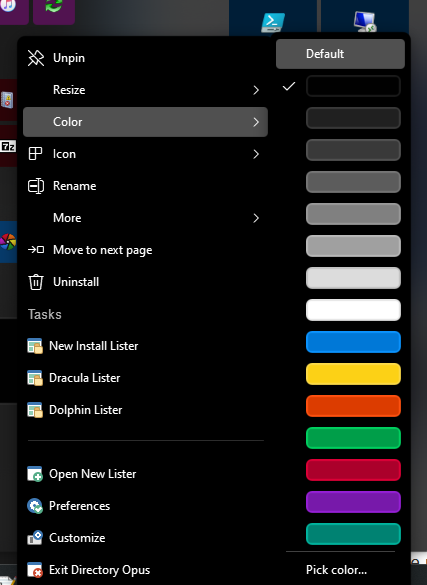
Task: Expand the Icon submenu chevron
Action: (x=256, y=154)
